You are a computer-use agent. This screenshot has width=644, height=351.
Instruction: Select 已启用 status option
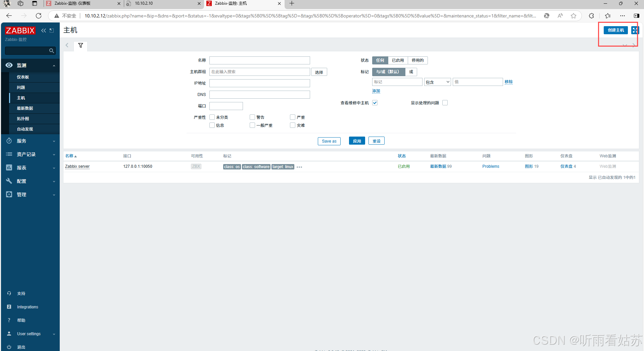[x=398, y=60]
